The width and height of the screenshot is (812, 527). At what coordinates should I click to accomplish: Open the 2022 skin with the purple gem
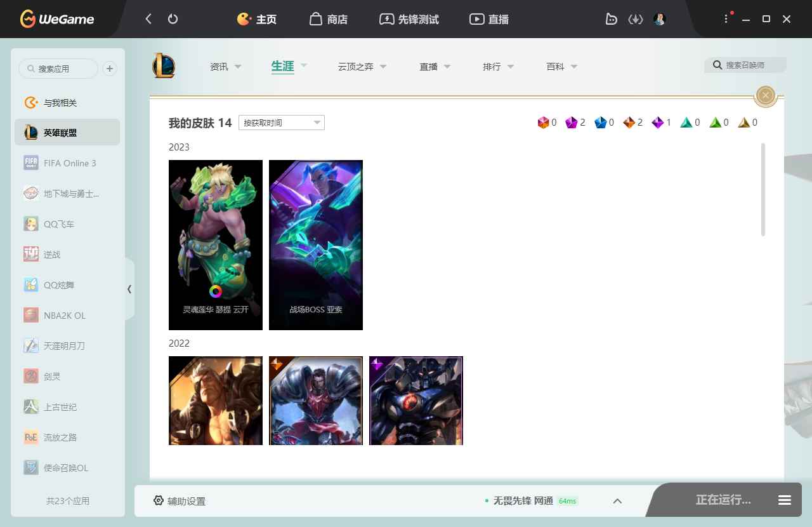coord(416,401)
